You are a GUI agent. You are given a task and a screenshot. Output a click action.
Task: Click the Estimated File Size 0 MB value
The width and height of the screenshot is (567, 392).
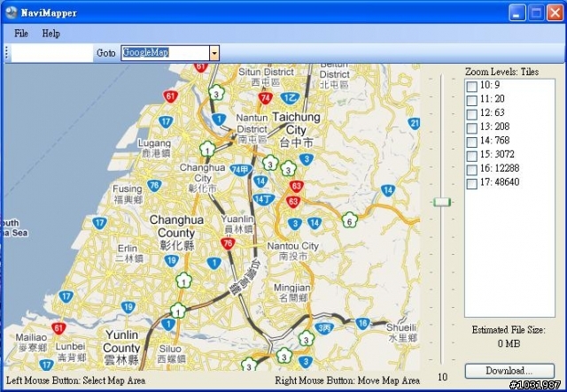pyautogui.click(x=509, y=343)
